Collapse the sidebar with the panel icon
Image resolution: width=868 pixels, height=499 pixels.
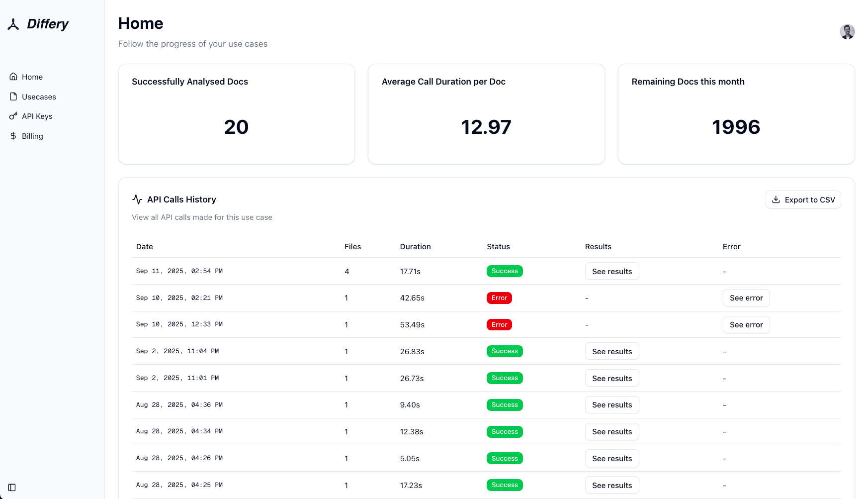(12, 488)
